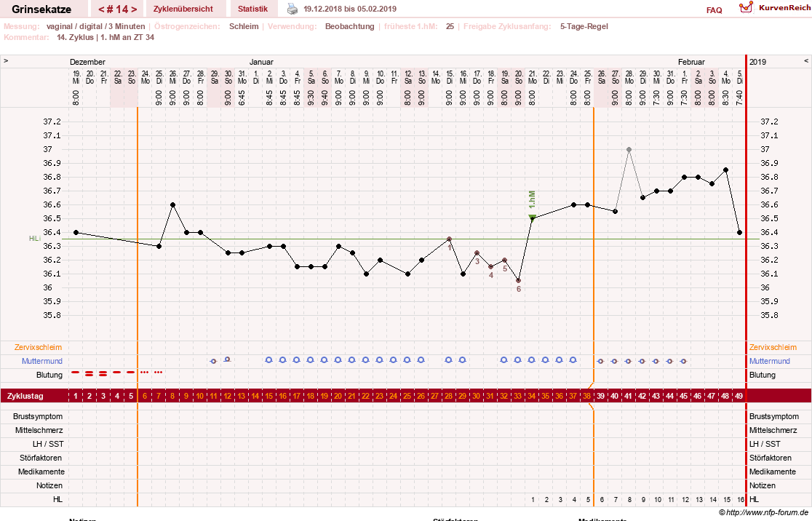Click the Muttermund icon on cycle day 28
The image size is (812, 521).
coord(448,360)
